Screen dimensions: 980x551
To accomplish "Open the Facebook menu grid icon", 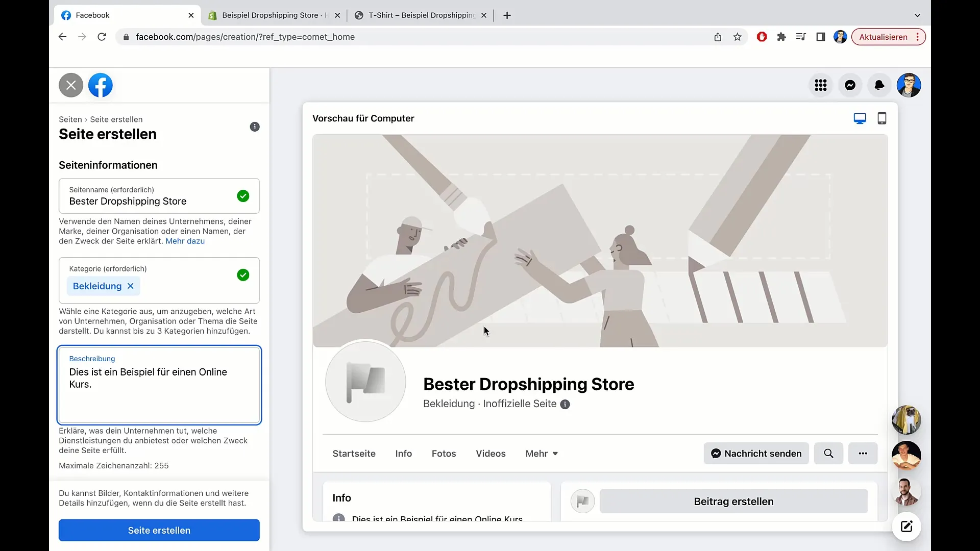I will [x=820, y=85].
